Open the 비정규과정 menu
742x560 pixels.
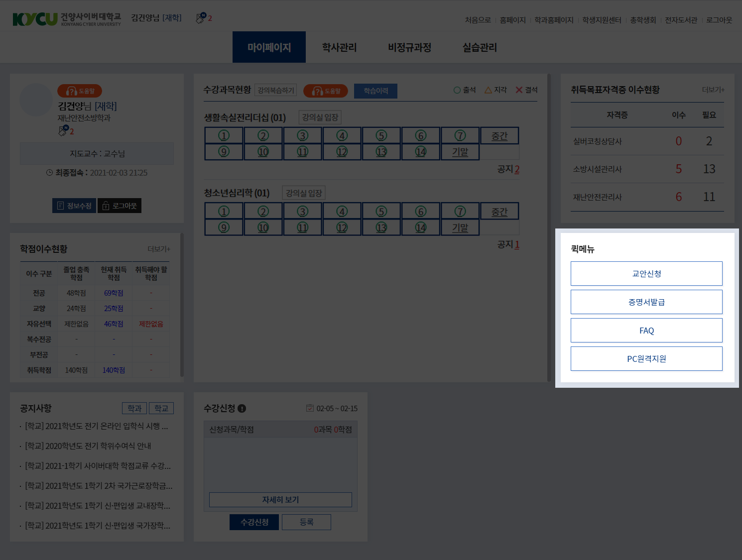pyautogui.click(x=409, y=47)
